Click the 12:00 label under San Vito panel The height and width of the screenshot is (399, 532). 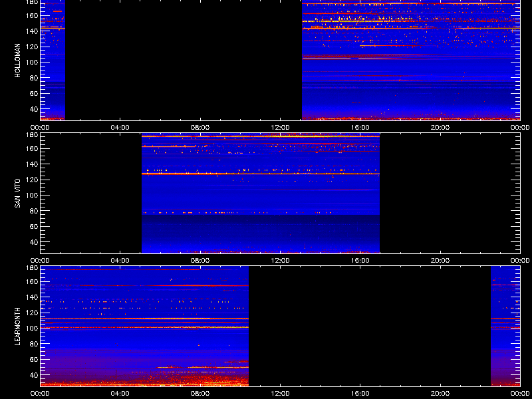pyautogui.click(x=280, y=261)
